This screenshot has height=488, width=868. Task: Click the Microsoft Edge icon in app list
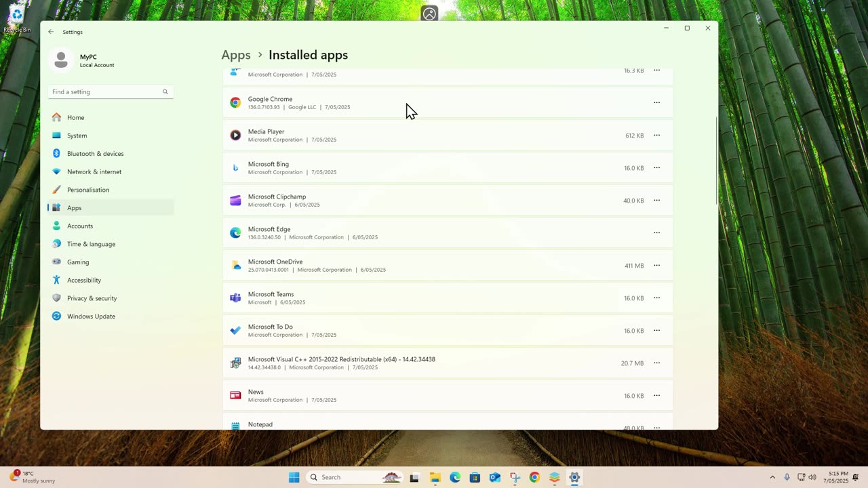(x=235, y=233)
